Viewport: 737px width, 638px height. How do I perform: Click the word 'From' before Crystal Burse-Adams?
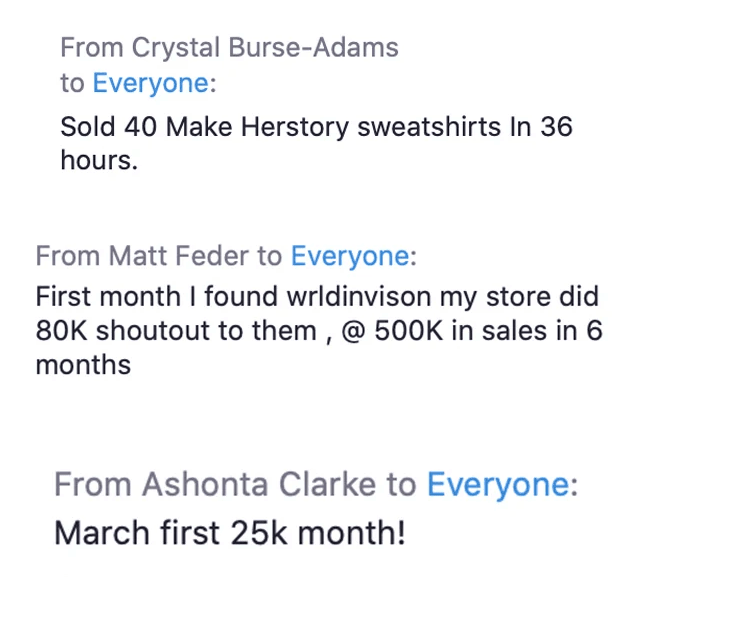pyautogui.click(x=92, y=47)
